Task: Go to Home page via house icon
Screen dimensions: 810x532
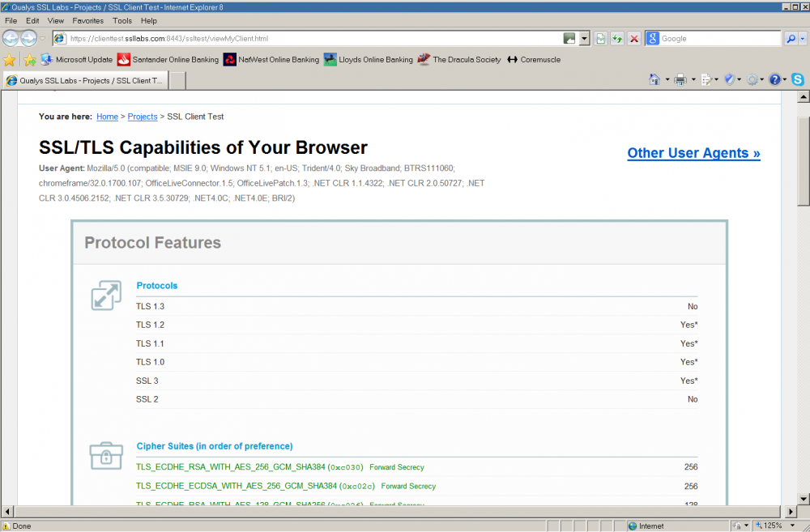Action: point(654,79)
